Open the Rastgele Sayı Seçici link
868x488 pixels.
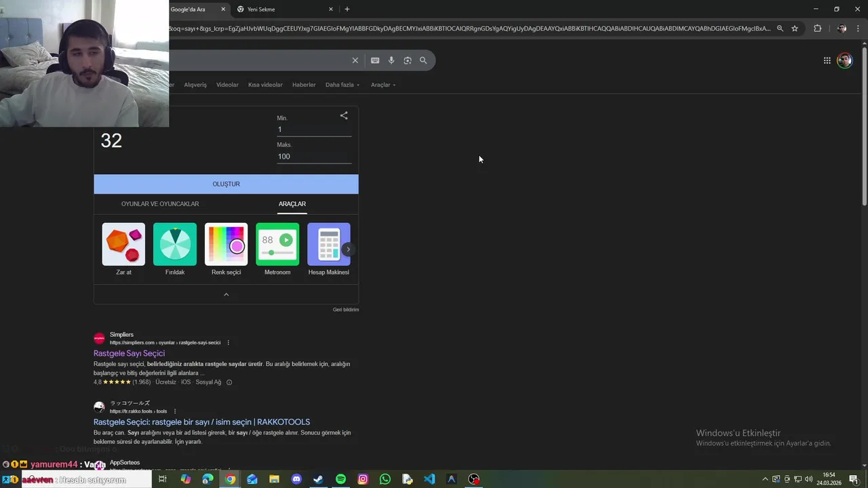129,353
